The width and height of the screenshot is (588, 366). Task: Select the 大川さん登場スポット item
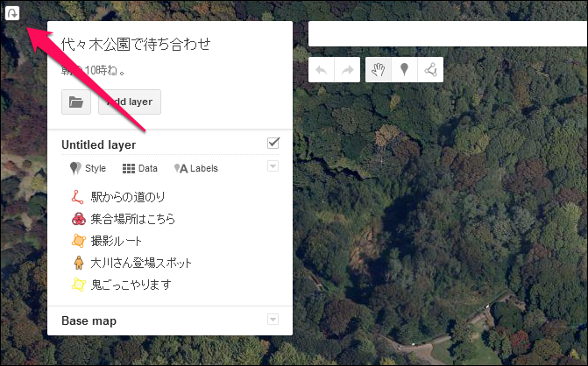(141, 263)
